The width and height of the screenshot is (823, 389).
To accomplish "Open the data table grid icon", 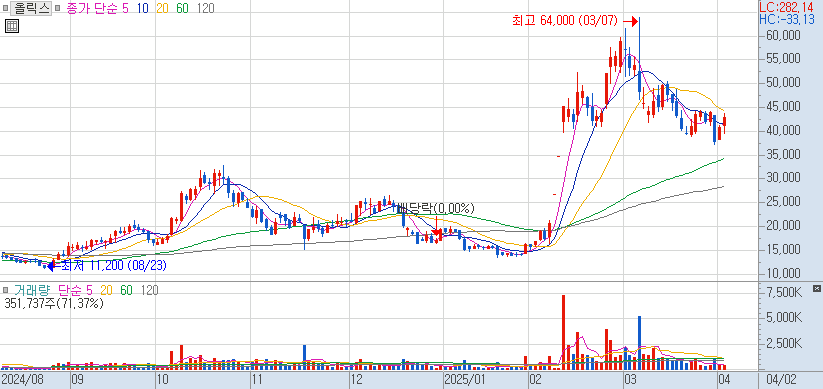I will [12, 26].
